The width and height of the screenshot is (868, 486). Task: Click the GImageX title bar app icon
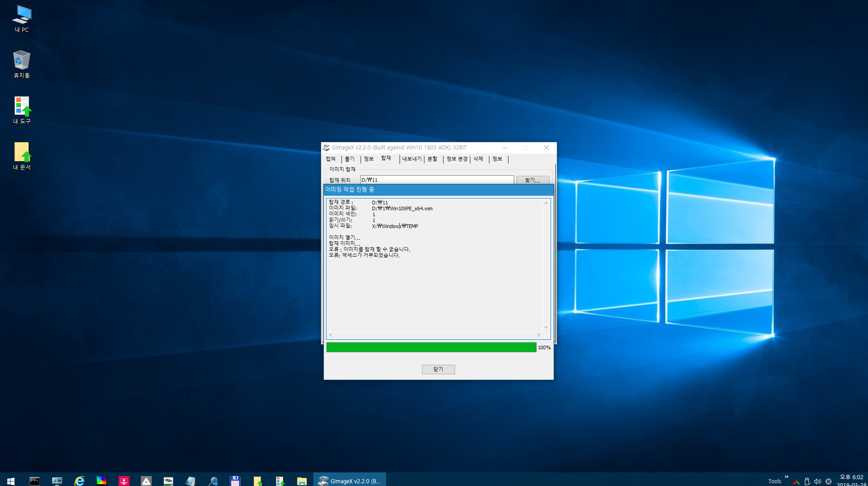point(326,148)
